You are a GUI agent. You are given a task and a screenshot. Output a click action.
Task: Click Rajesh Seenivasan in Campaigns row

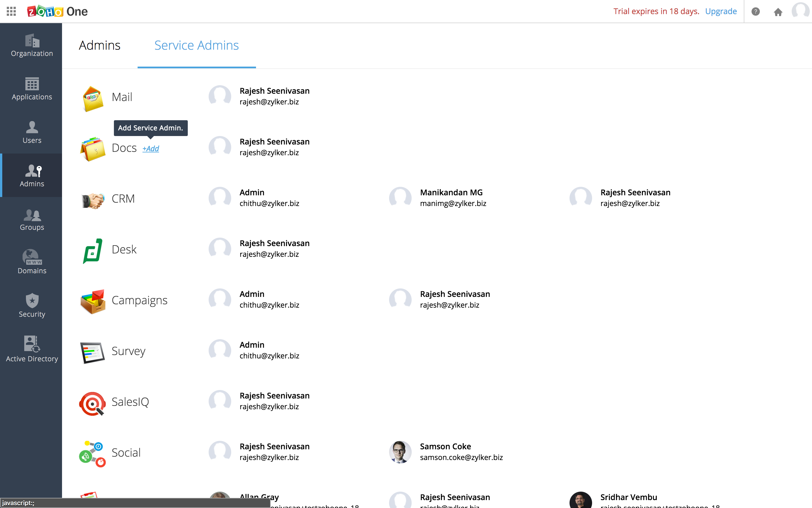[455, 294]
